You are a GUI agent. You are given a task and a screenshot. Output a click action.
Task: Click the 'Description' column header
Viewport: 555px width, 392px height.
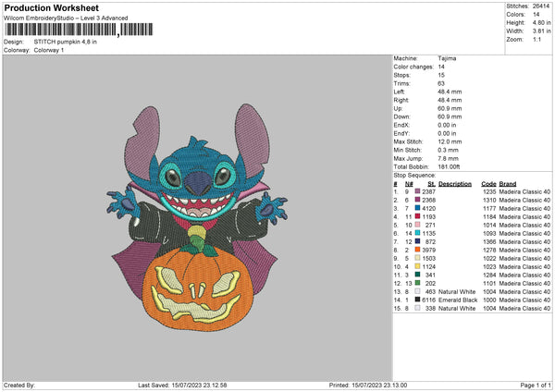click(x=455, y=184)
